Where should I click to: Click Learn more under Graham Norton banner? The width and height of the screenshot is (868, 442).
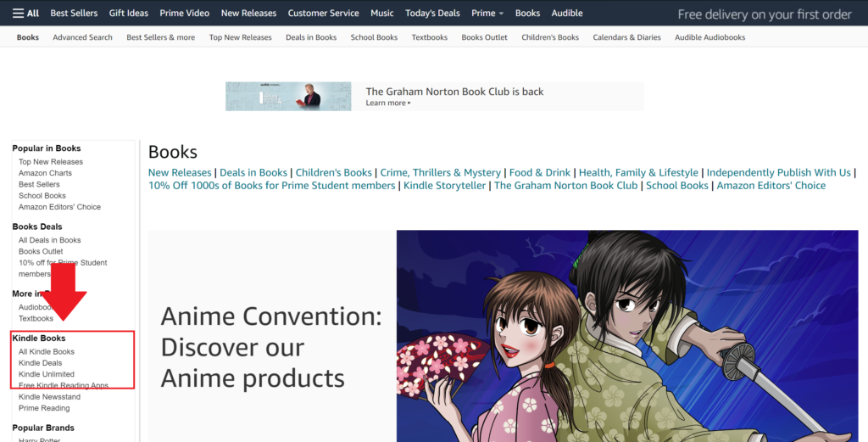387,104
